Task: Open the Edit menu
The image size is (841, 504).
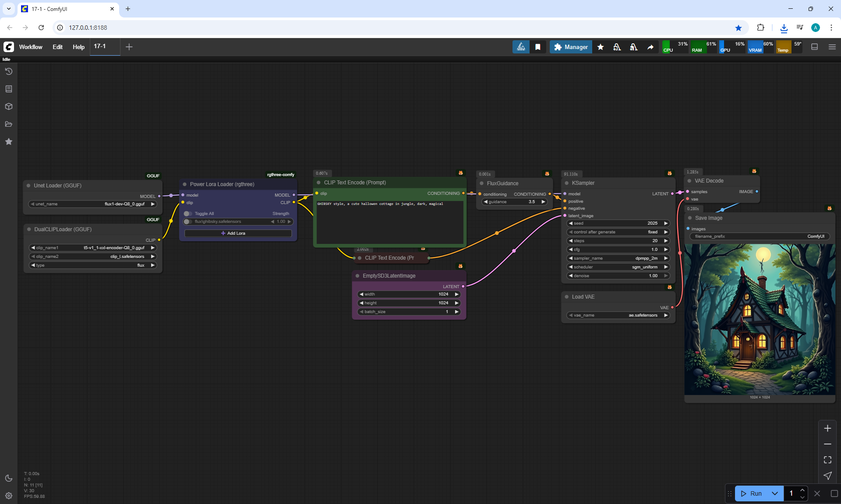Action: tap(57, 47)
